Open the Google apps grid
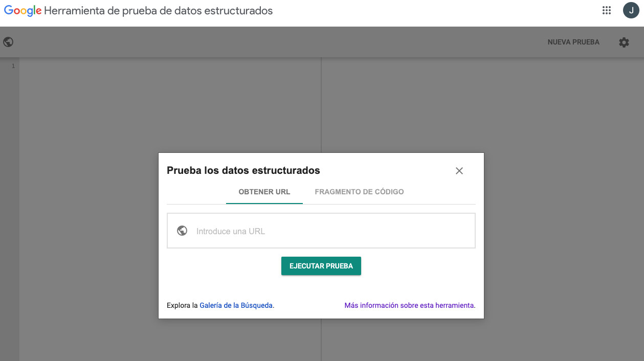This screenshot has width=644, height=361. 606,10
